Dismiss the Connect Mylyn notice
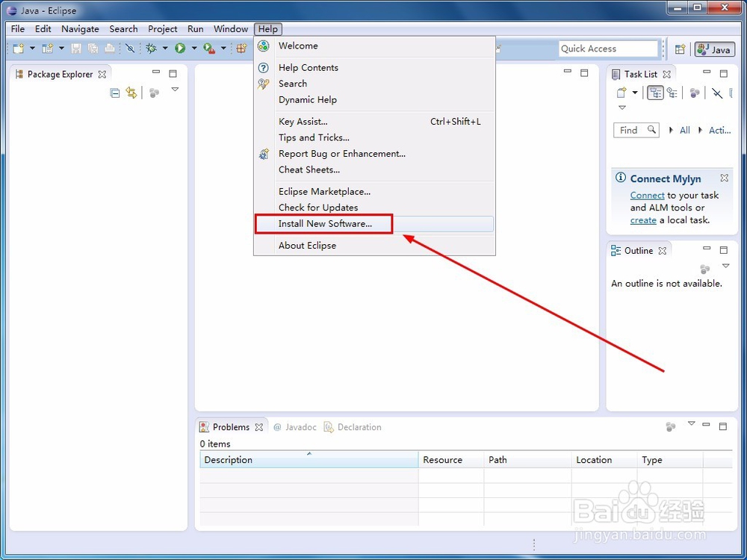The image size is (747, 560). click(x=724, y=178)
